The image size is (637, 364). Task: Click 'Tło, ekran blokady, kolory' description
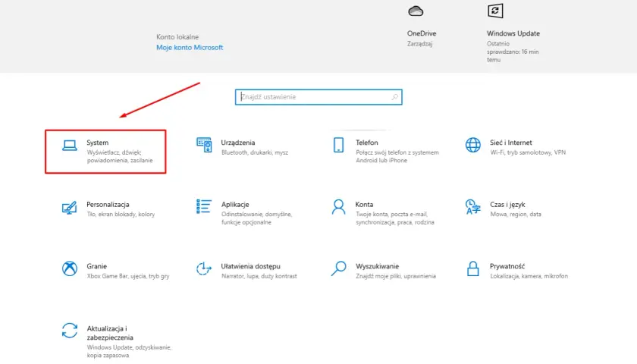point(121,214)
